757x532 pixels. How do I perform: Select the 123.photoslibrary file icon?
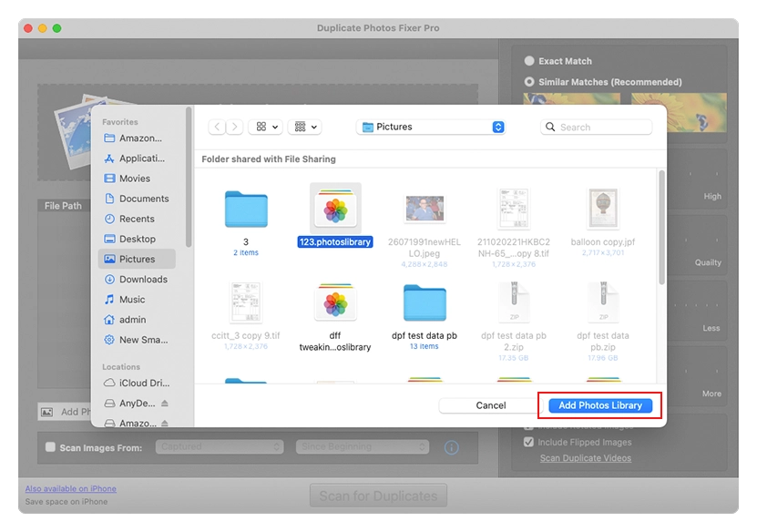(335, 209)
